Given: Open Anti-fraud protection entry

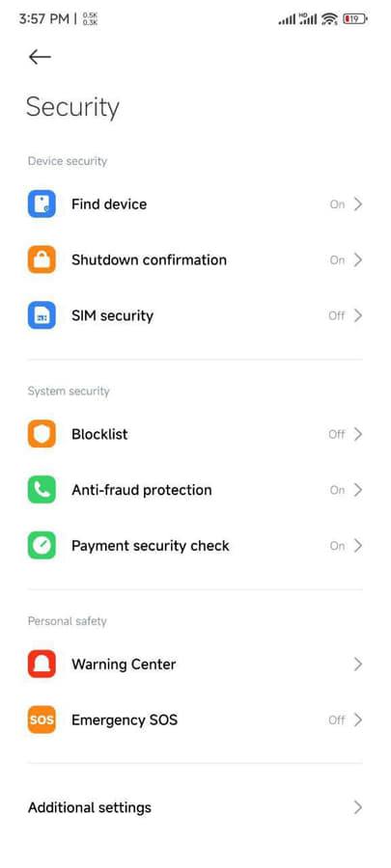Looking at the screenshot, I should pos(195,490).
